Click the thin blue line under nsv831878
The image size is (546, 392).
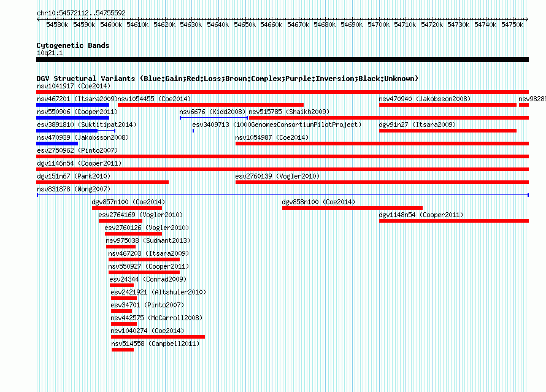click(x=283, y=195)
